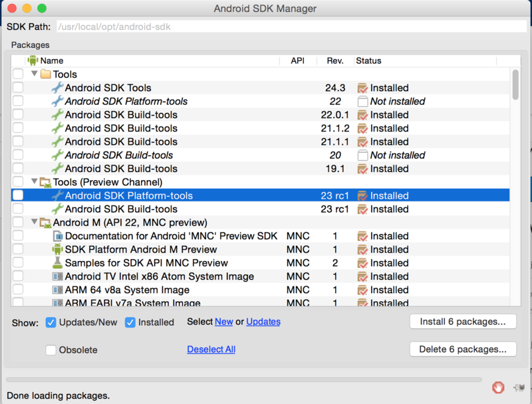Sort packages by the API column header

[x=297, y=60]
